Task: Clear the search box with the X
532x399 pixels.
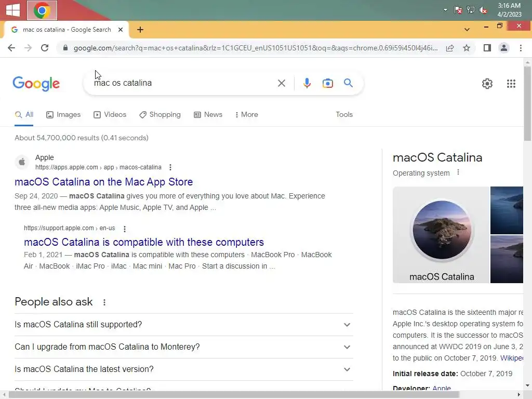Action: click(281, 83)
